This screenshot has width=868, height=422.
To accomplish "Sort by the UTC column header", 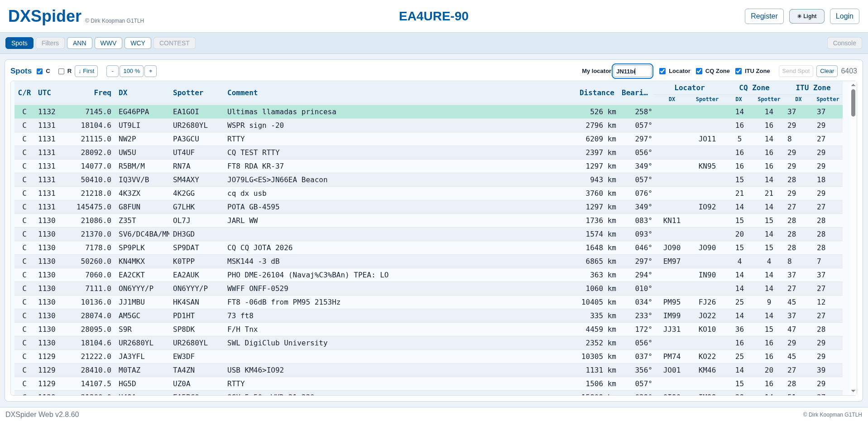I will tap(44, 93).
